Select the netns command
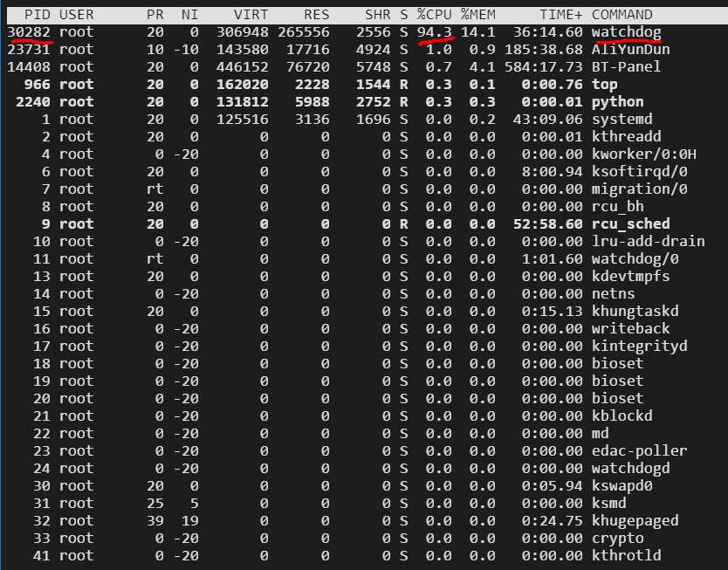728x570 pixels. click(x=614, y=294)
